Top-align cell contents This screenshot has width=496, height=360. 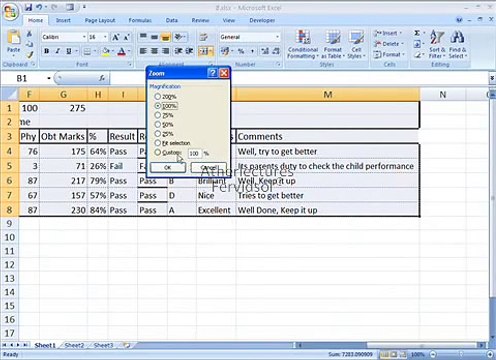[143, 37]
